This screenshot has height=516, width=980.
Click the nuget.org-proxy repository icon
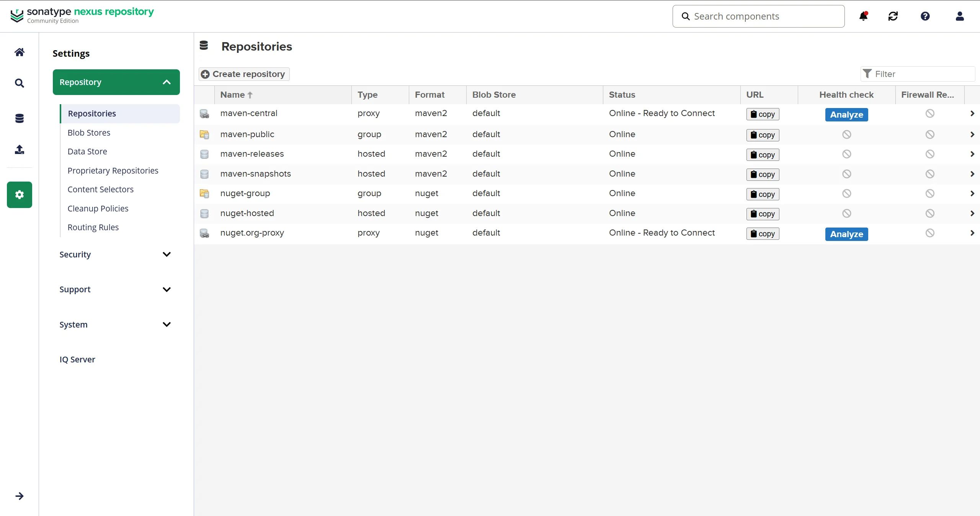pos(204,233)
